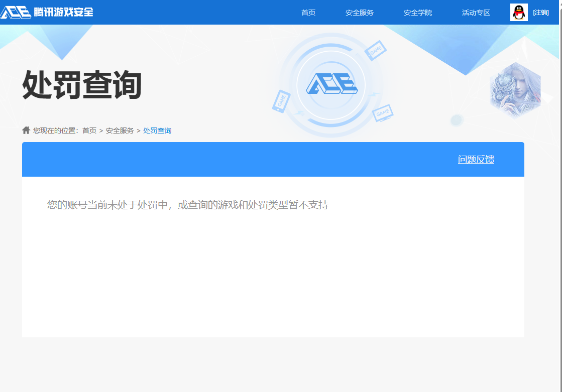Image resolution: width=562 pixels, height=392 pixels.
Task: Open the 安全学院 navigation item
Action: [417, 13]
